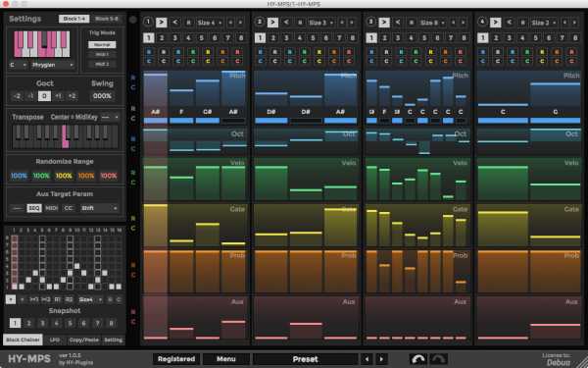The height and width of the screenshot is (368, 588).
Task: Click blue pitch R randomize icon in block 1
Action: tap(149, 52)
